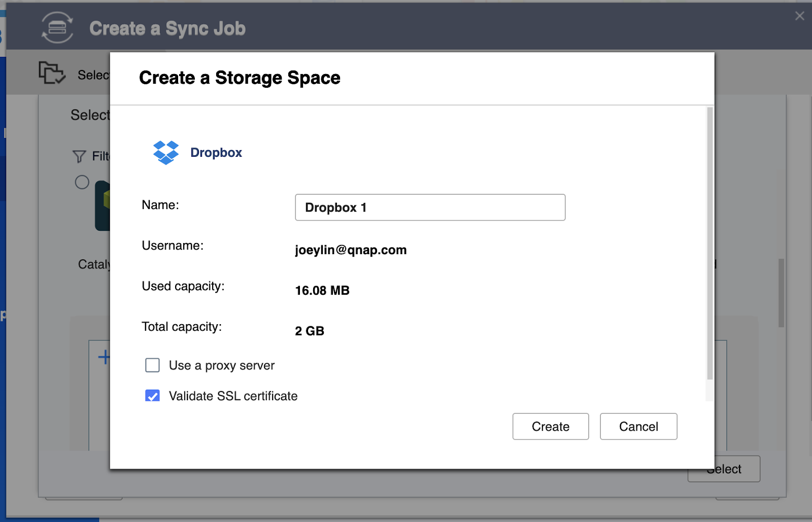The height and width of the screenshot is (522, 812).
Task: Click the background sync job list scrollbar
Action: [781, 293]
